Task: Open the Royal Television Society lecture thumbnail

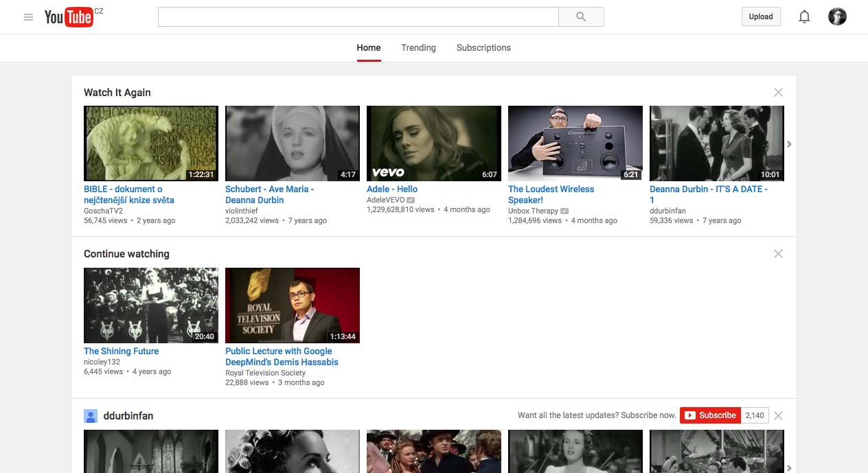Action: click(x=293, y=305)
